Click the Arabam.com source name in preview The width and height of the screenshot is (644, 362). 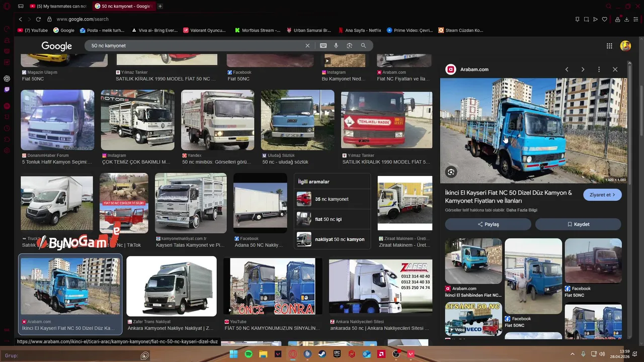tap(474, 69)
